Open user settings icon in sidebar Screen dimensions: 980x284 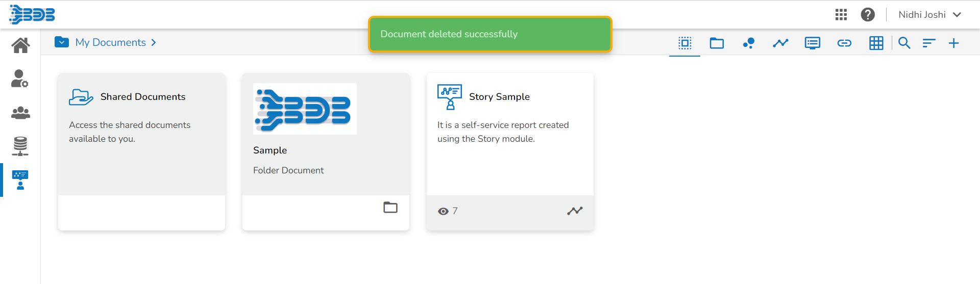click(20, 79)
